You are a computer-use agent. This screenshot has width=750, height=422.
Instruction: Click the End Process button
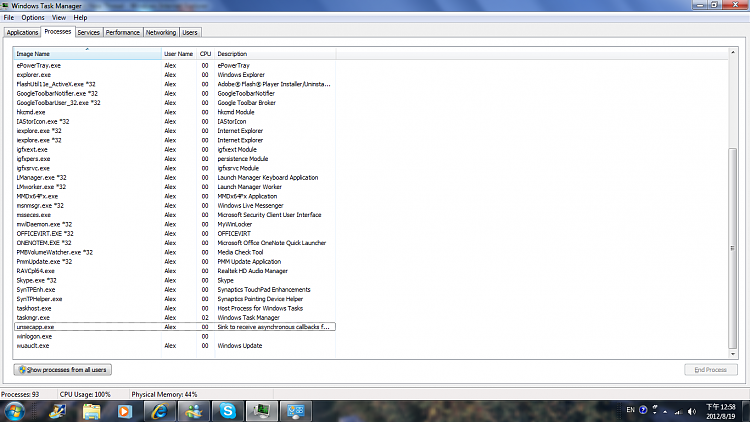710,370
